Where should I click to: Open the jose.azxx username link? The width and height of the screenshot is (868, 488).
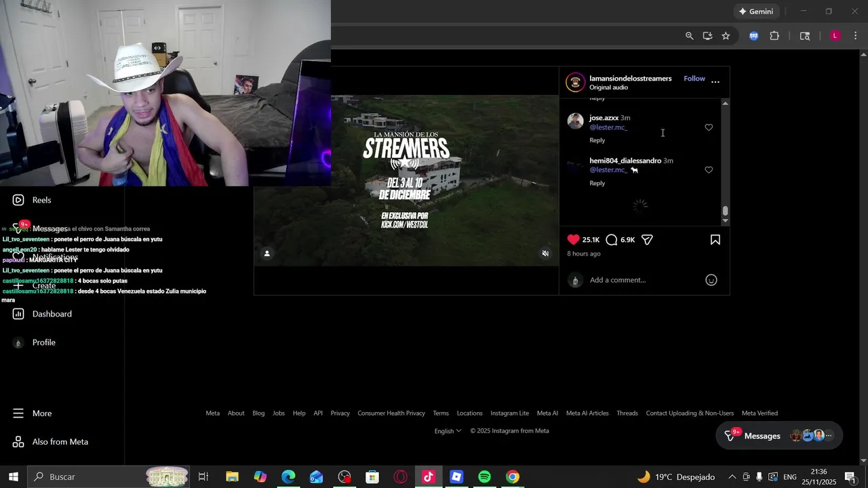point(604,118)
